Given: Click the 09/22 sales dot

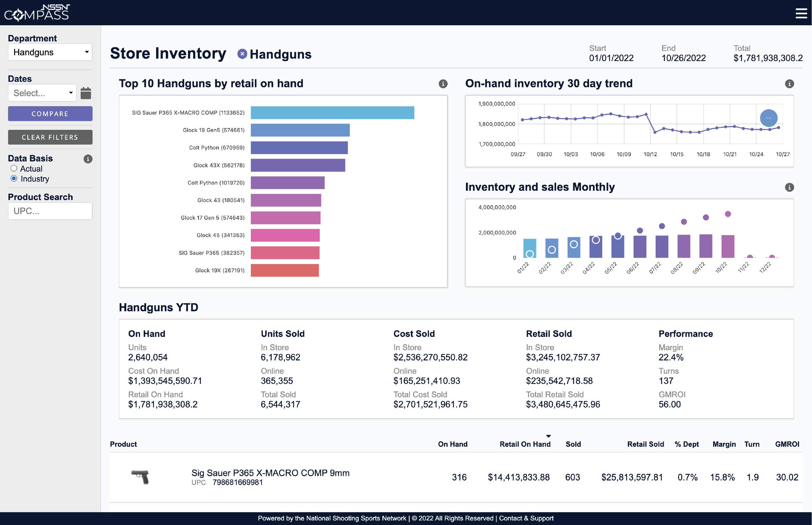Looking at the screenshot, I should 706,218.
